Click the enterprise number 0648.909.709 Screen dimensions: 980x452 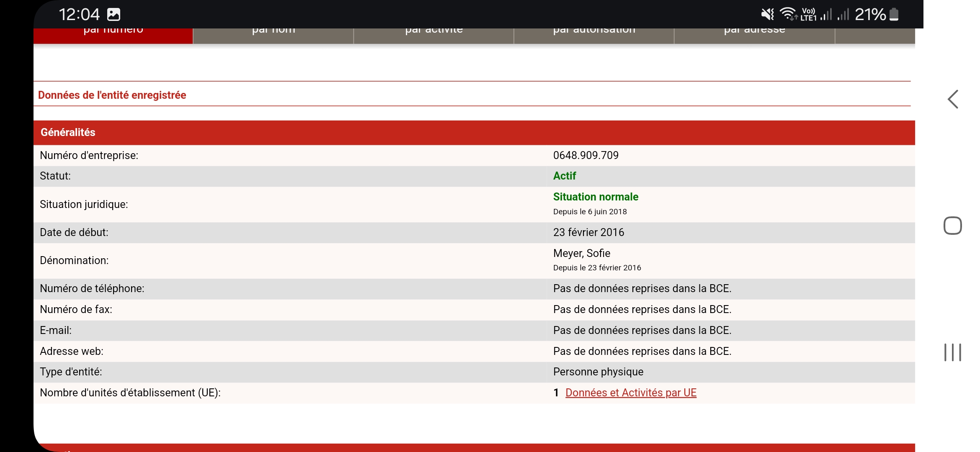pyautogui.click(x=585, y=155)
